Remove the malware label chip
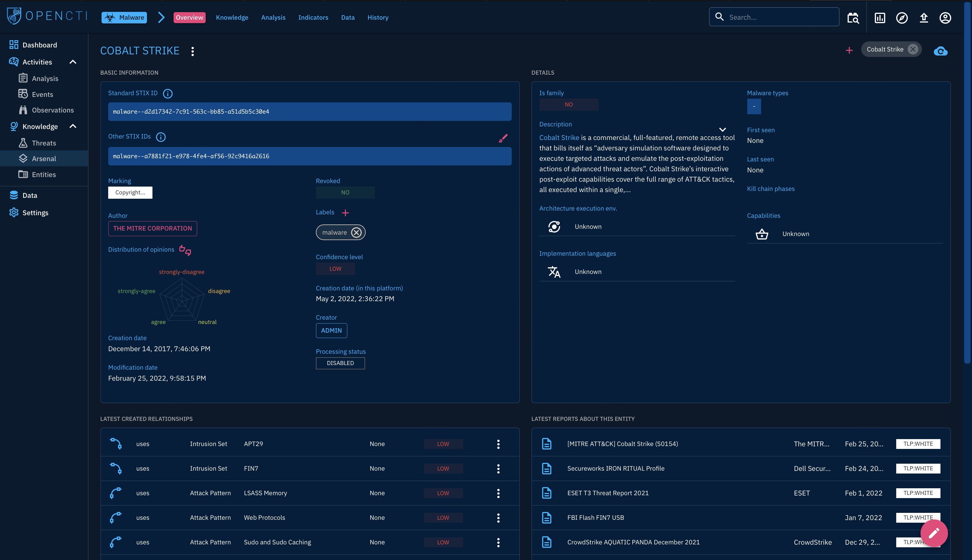The image size is (972, 560). tap(356, 232)
